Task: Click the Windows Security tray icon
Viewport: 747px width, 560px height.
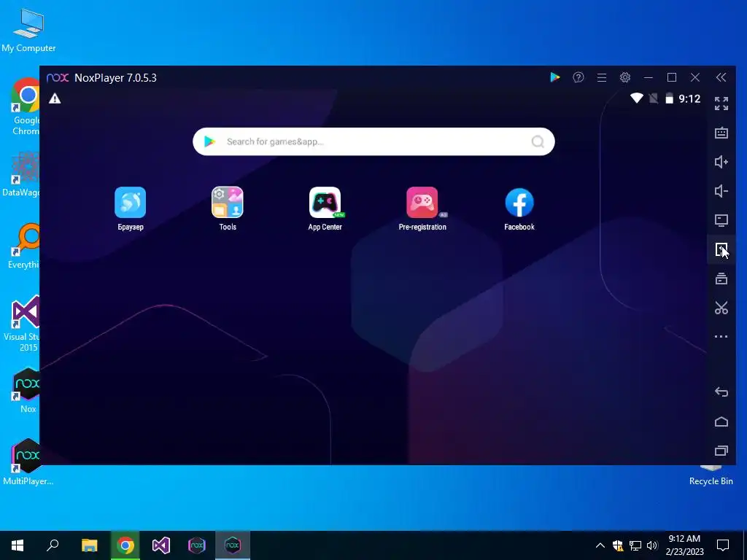Action: 617,545
